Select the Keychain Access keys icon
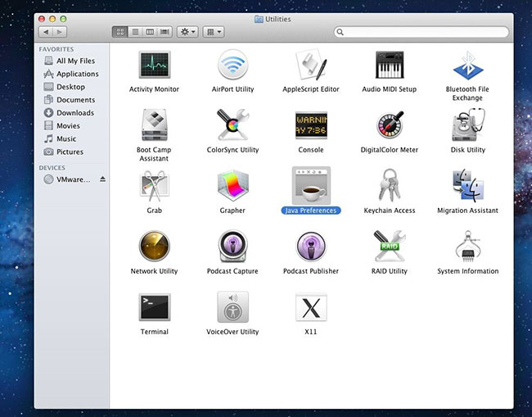 click(x=390, y=185)
